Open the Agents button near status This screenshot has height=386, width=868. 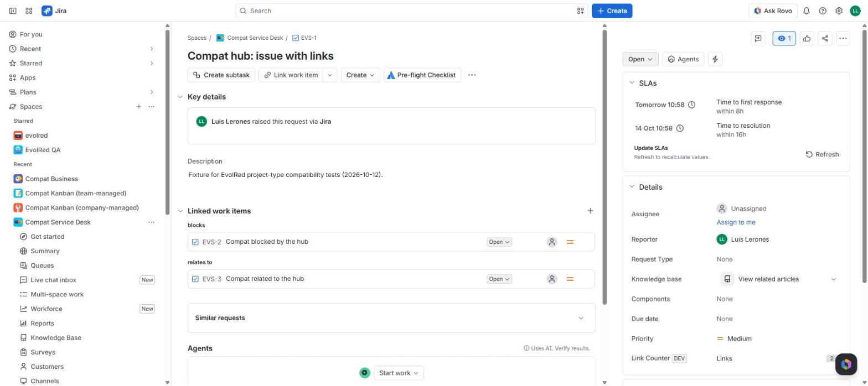683,59
